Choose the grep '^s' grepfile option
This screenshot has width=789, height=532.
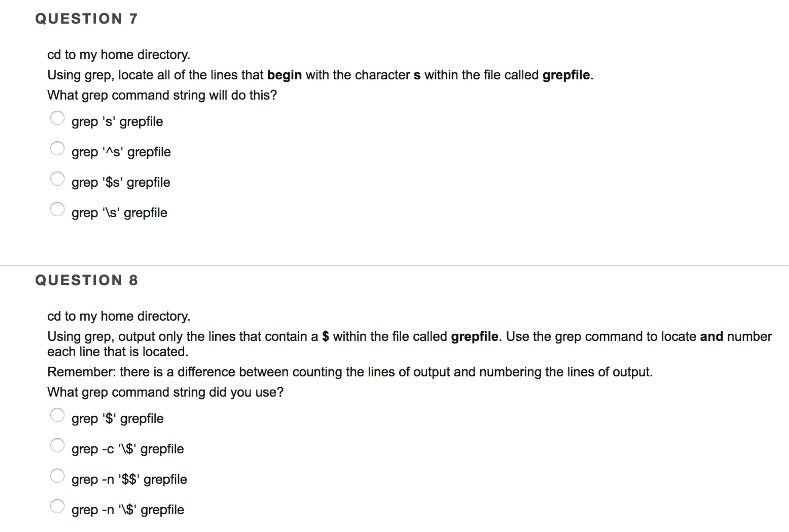coord(57,148)
